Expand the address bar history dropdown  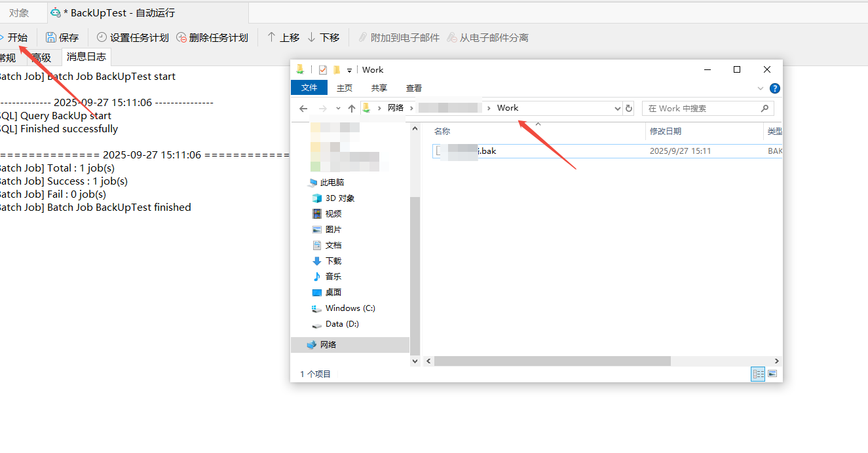[617, 109]
